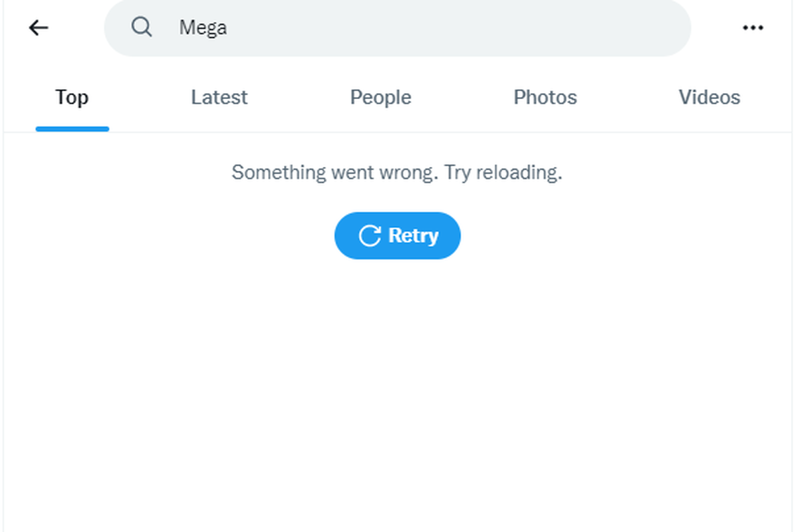Open the three-dot more options menu
Image resolution: width=798 pixels, height=532 pixels.
point(753,27)
